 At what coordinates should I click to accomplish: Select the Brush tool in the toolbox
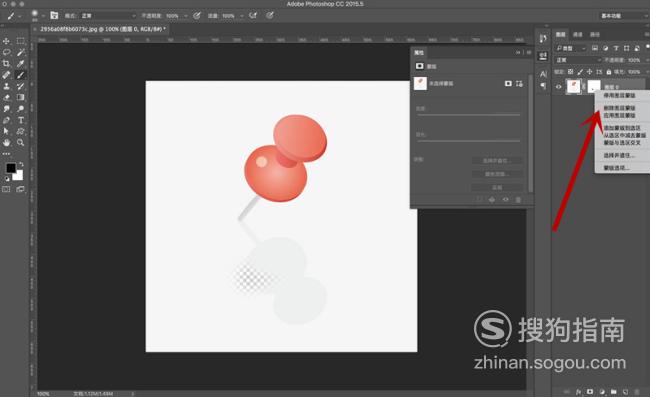20,75
